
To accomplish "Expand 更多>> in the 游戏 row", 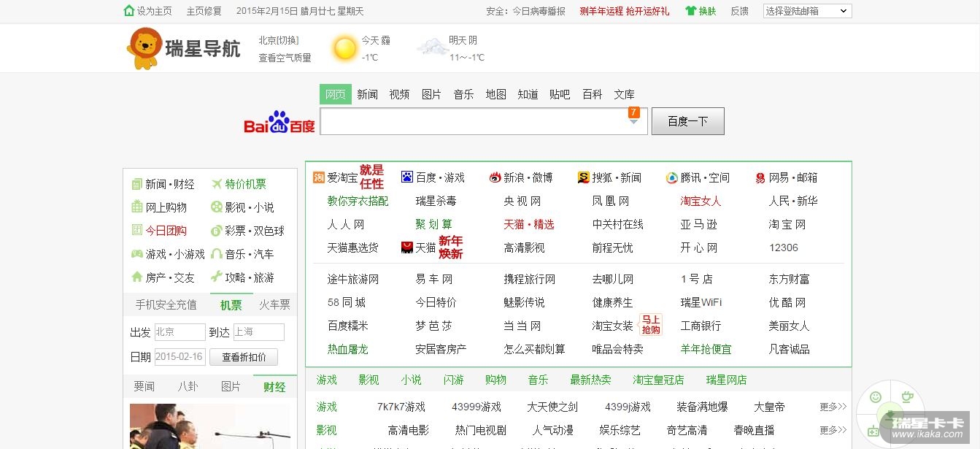I will pyautogui.click(x=833, y=407).
